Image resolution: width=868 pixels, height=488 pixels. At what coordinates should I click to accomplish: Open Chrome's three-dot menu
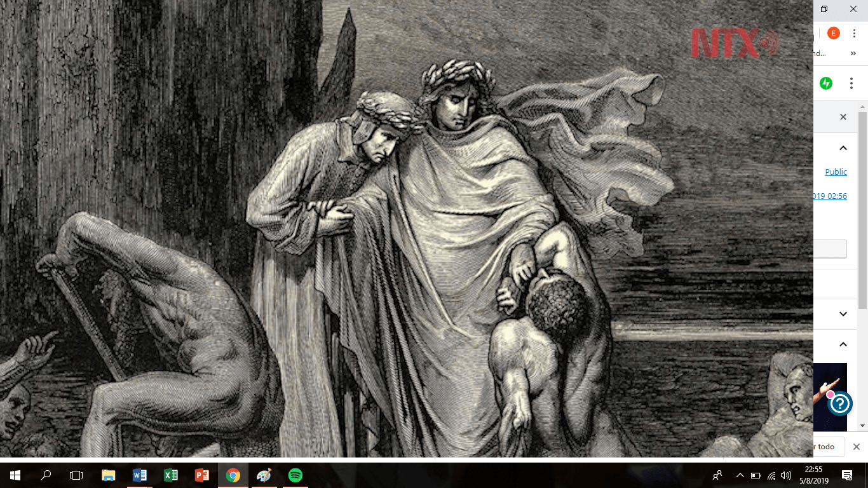[854, 34]
